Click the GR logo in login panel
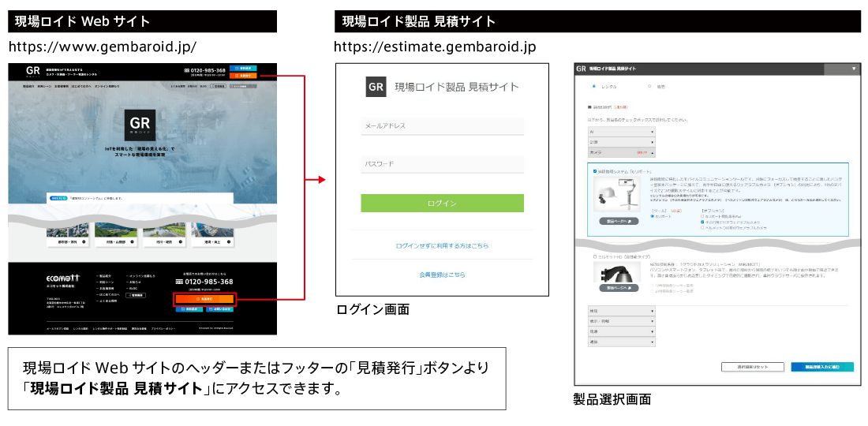 [x=376, y=87]
